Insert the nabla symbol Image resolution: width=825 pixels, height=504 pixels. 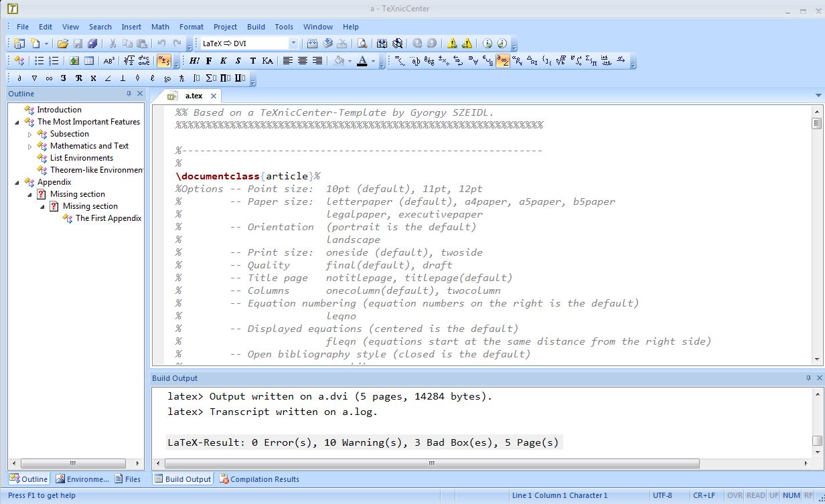point(34,78)
